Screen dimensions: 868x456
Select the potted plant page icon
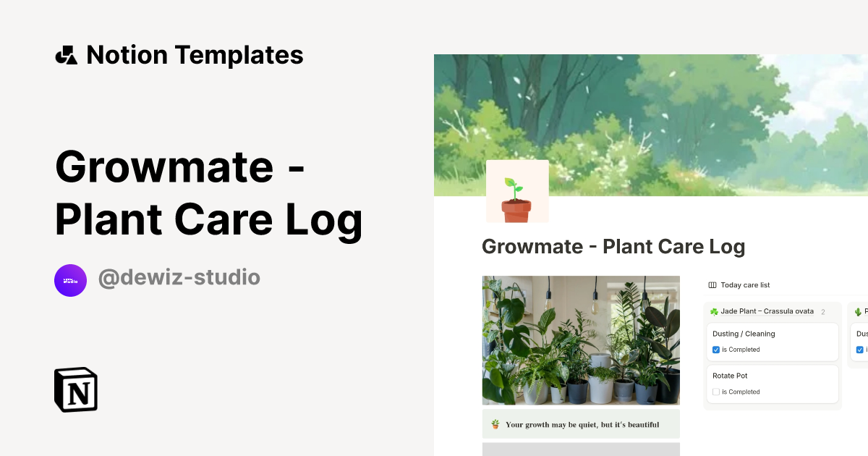point(517,190)
